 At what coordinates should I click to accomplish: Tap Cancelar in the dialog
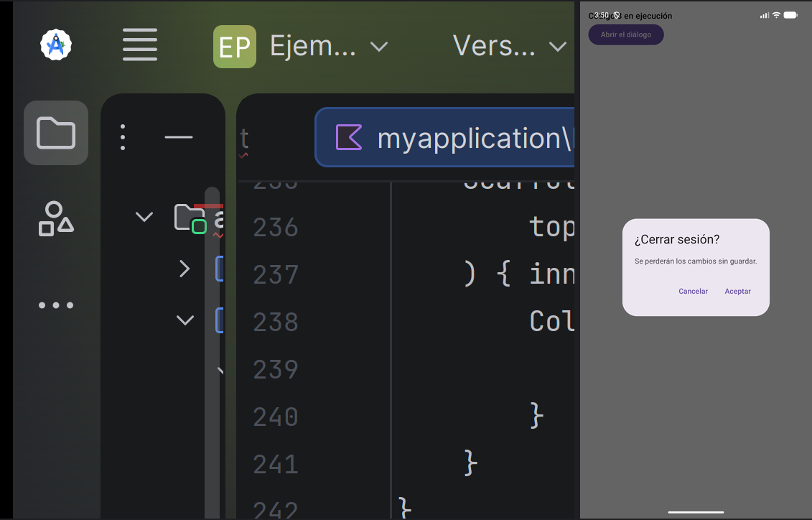click(x=693, y=291)
